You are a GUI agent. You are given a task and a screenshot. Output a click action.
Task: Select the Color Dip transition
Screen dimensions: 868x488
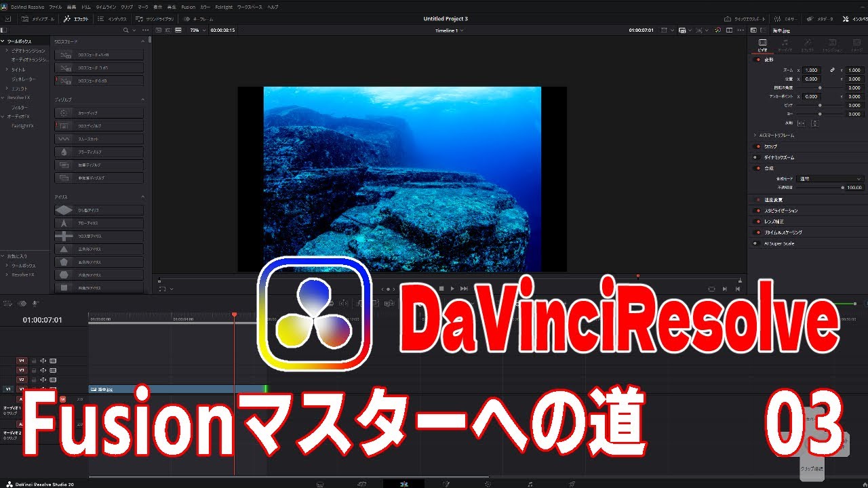pyautogui.click(x=99, y=113)
